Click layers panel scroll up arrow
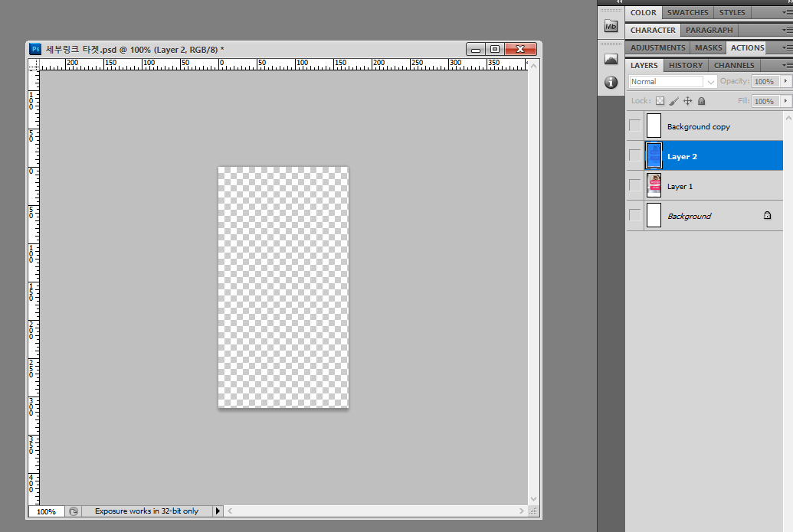793x532 pixels. click(788, 118)
